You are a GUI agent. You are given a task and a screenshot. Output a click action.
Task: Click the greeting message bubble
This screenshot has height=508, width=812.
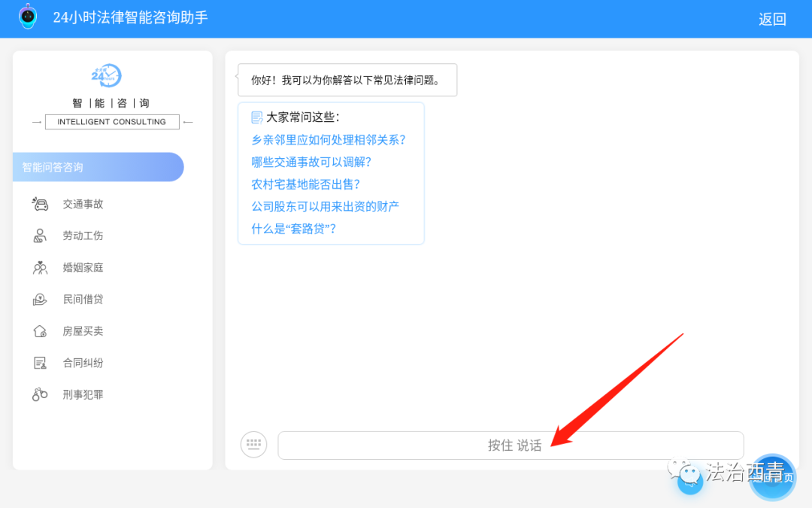point(347,79)
